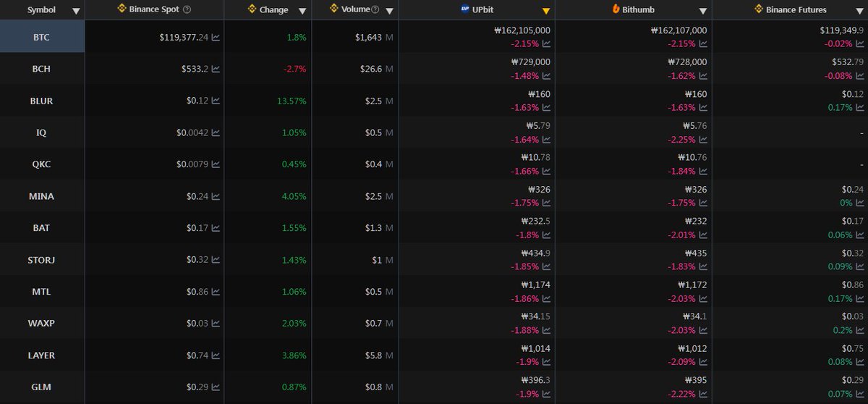The height and width of the screenshot is (404, 868).
Task: Open Symbol column sort dropdown arrow
Action: coord(76,11)
